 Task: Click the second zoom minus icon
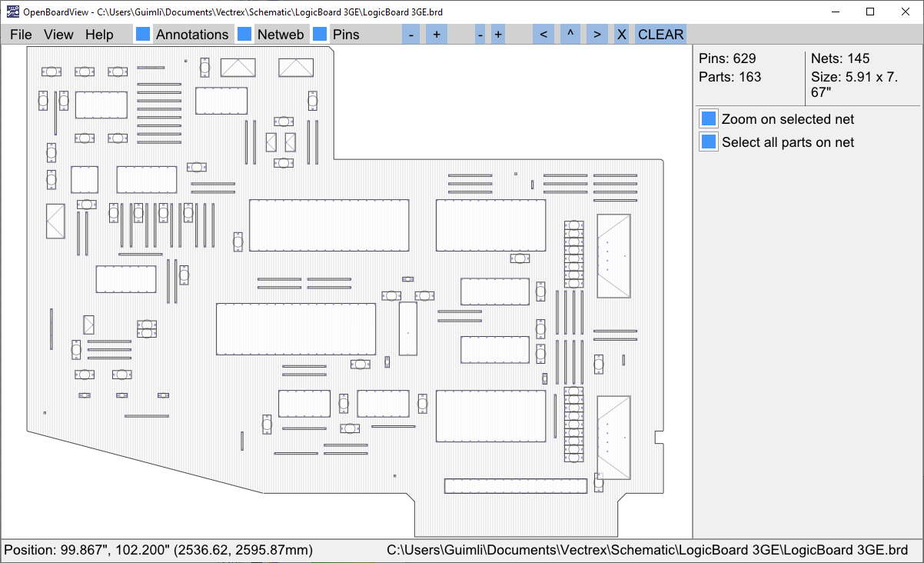coord(480,34)
